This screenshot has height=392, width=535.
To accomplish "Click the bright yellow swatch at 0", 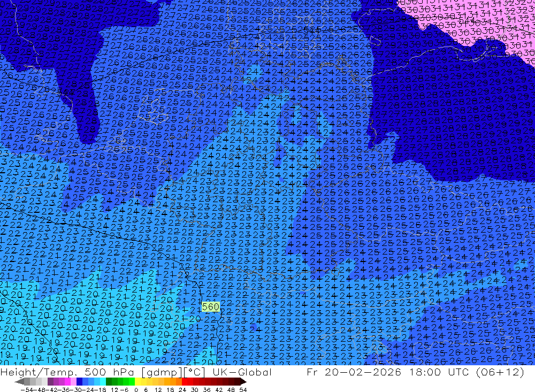I will pyautogui.click(x=137, y=382).
